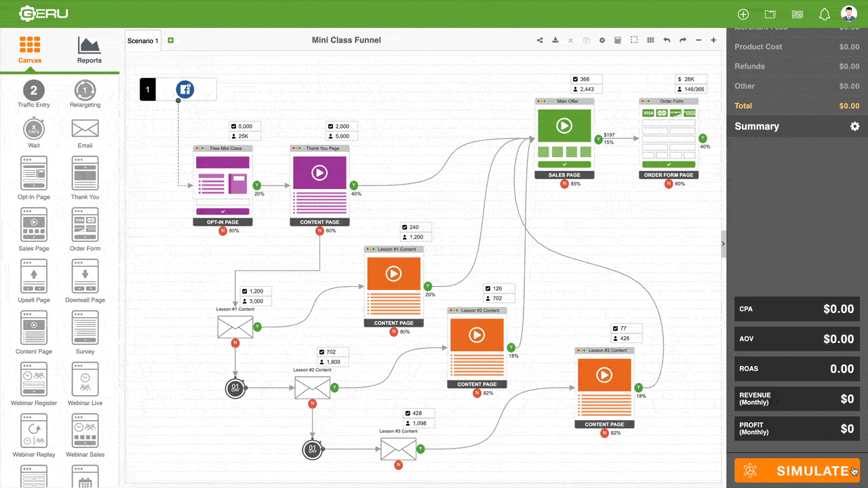868x488 pixels.
Task: Switch to the Reports tab
Action: [89, 49]
